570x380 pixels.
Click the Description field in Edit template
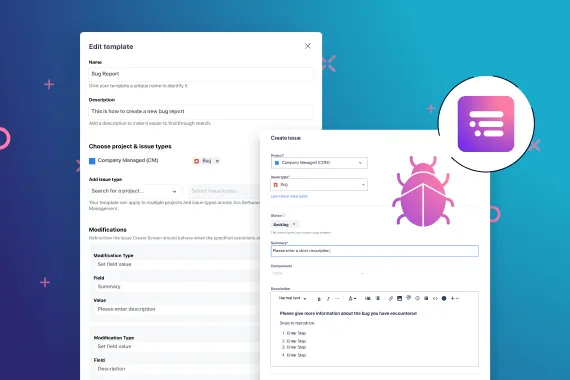pos(201,112)
